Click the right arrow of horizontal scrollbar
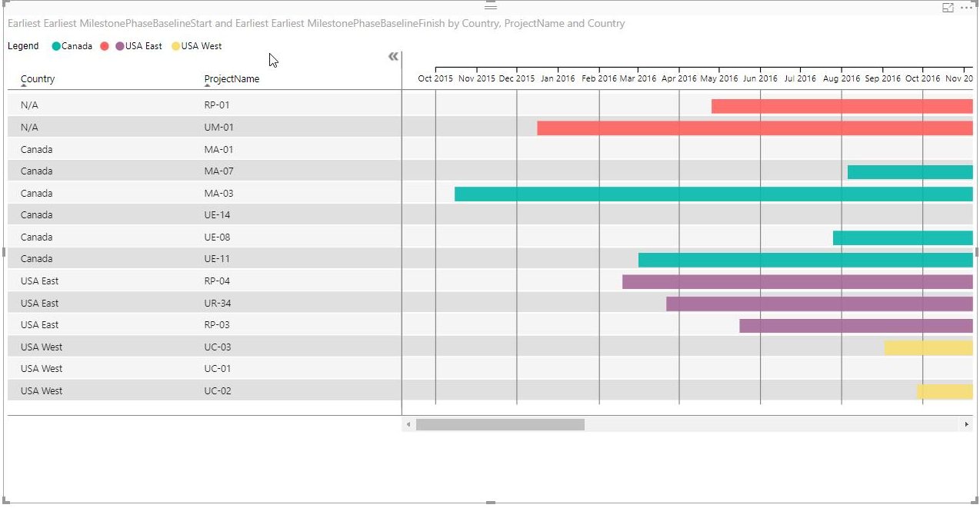This screenshot has width=980, height=508. click(965, 424)
